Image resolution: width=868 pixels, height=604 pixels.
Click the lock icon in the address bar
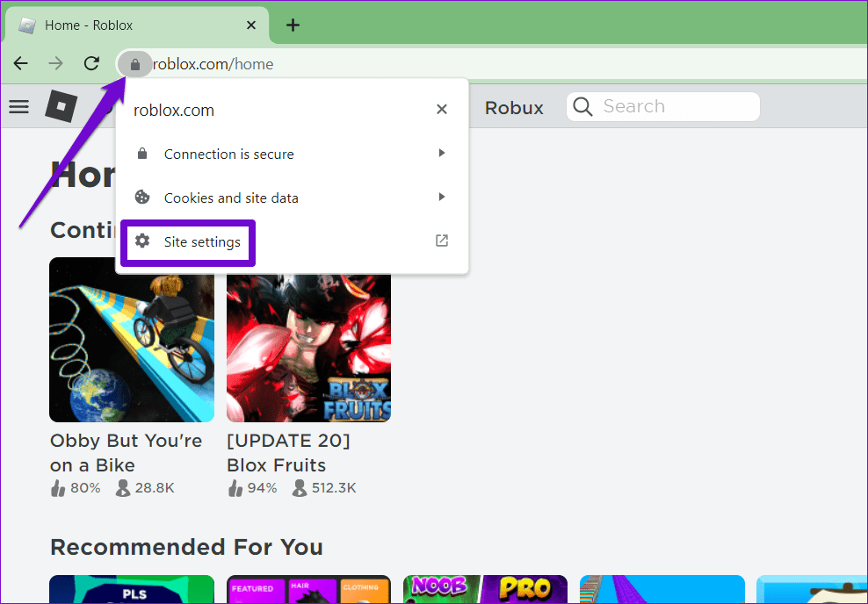(x=134, y=63)
